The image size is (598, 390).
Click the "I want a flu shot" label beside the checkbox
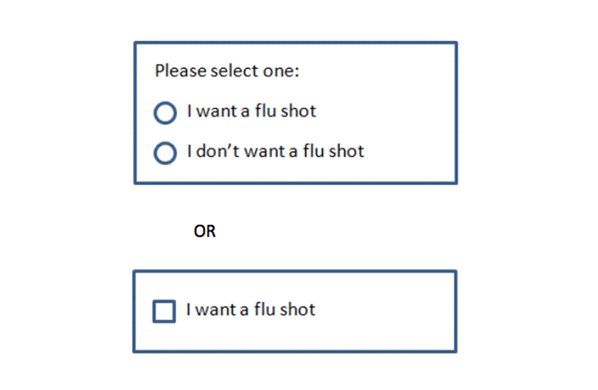point(251,309)
